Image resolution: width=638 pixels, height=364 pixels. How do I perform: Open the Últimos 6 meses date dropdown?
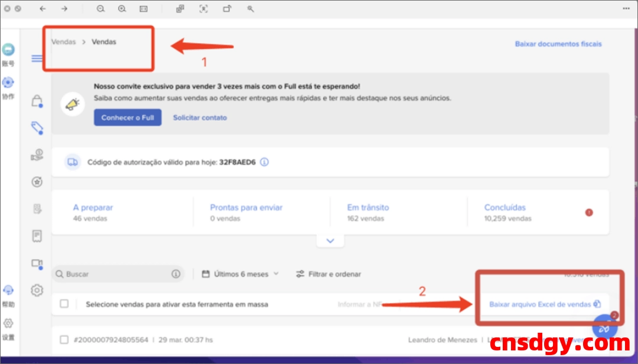click(x=240, y=274)
